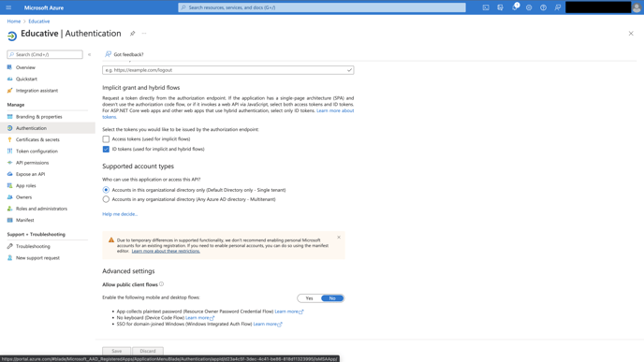Screen dimensions: 644x362
Task: Open Roles and administrators
Action: 41,209
